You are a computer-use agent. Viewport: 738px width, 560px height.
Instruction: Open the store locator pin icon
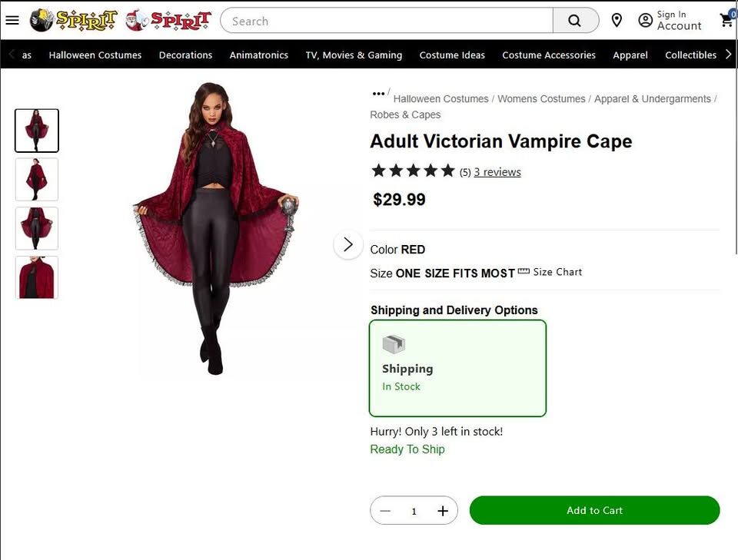617,20
